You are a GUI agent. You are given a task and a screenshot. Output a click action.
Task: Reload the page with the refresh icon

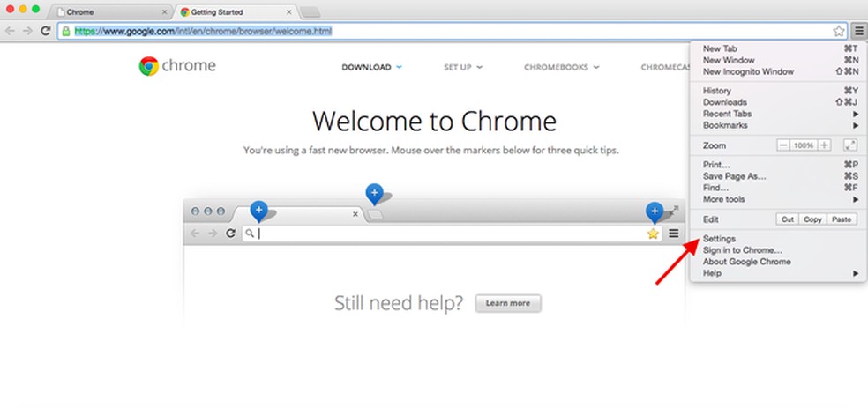(46, 31)
